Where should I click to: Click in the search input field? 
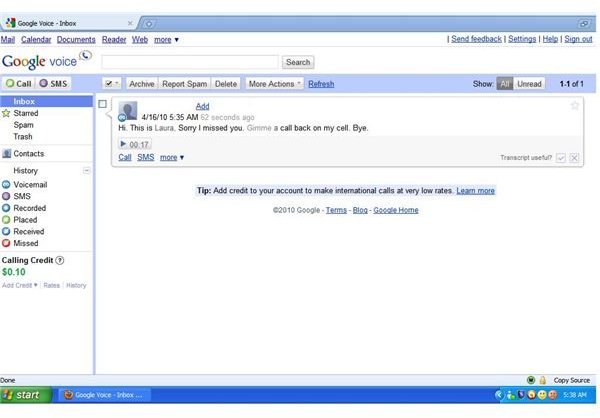[190, 62]
